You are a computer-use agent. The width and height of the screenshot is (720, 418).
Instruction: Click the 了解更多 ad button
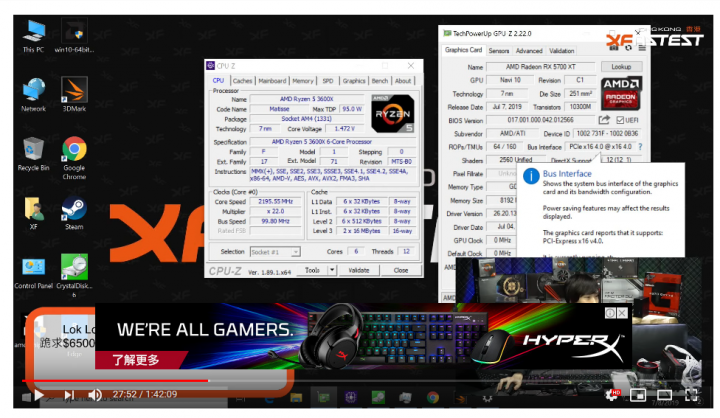(x=136, y=360)
